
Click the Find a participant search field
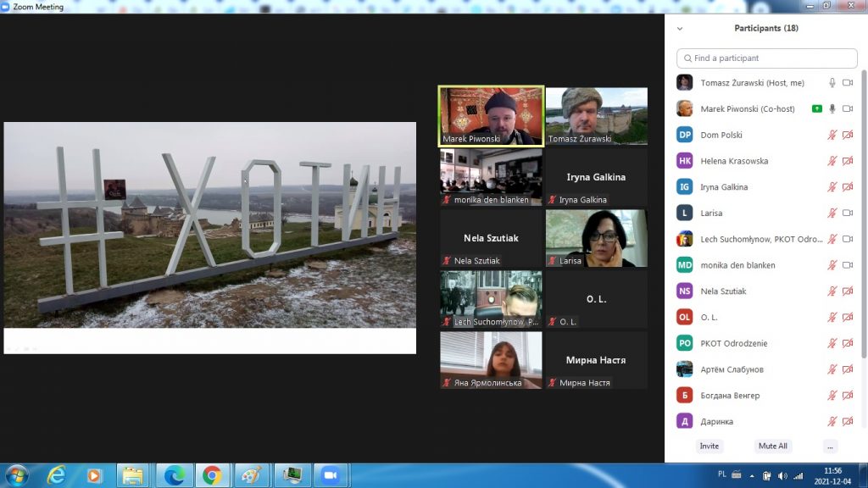coord(766,58)
